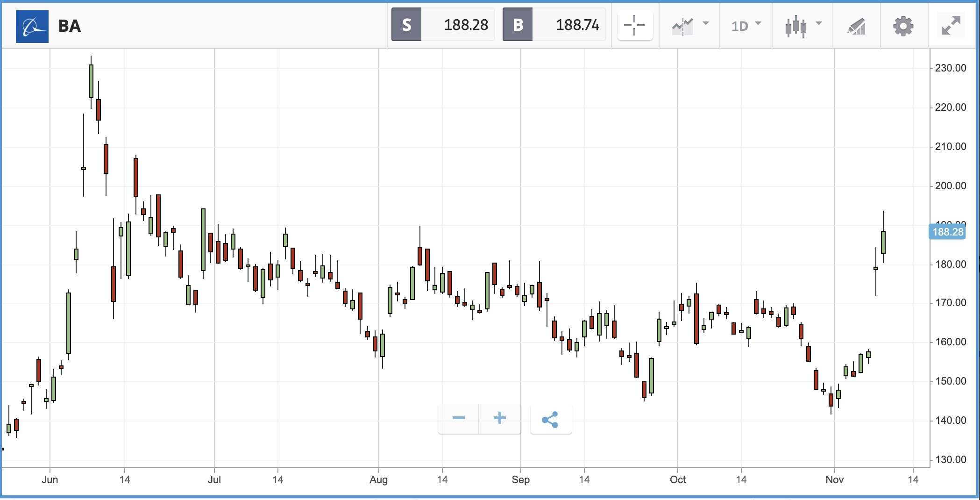Viewport: 980px width, 500px height.
Task: Open chart settings gear
Action: coord(903,26)
